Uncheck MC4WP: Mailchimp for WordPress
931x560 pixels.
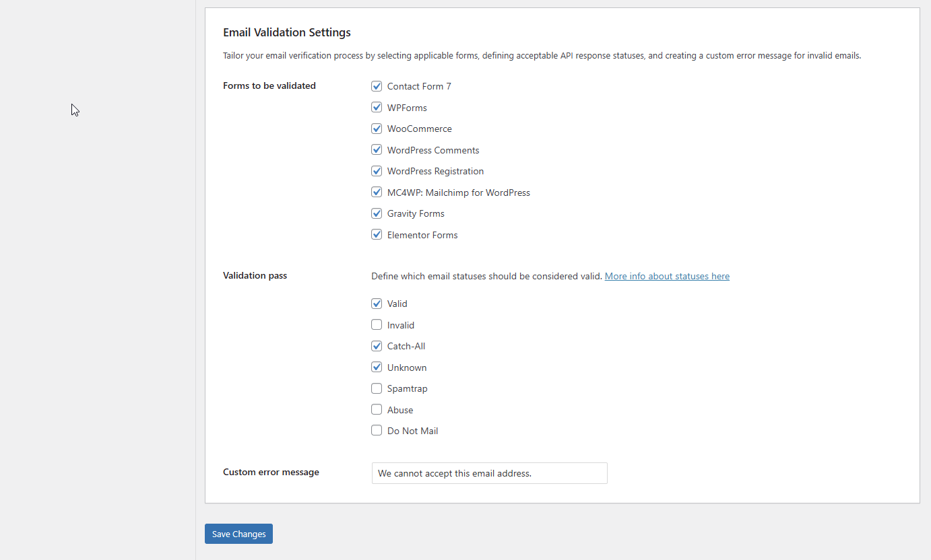pos(377,192)
